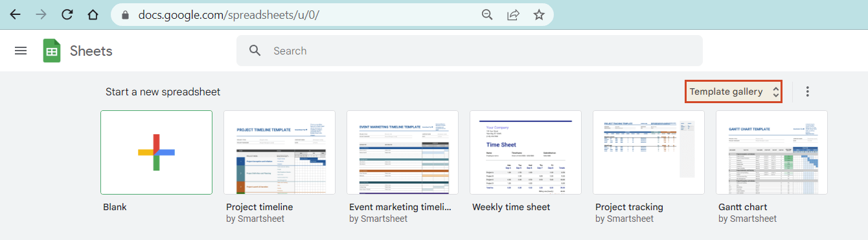Click the zoom magnifier icon in address bar

tap(487, 15)
